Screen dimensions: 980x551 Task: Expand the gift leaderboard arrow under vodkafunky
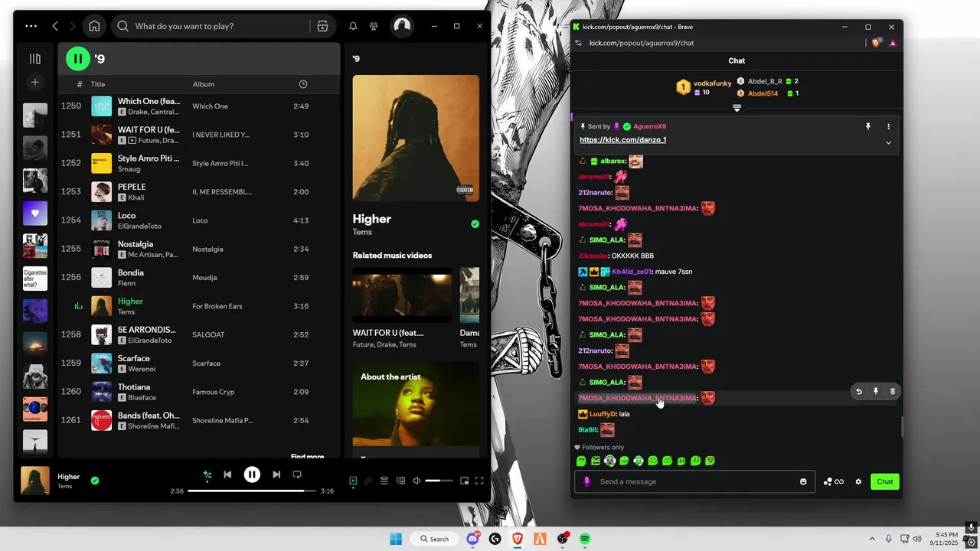[737, 108]
